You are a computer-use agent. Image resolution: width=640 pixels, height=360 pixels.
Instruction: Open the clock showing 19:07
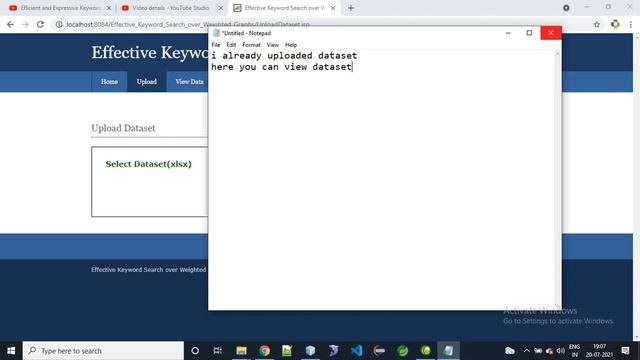pos(599,351)
